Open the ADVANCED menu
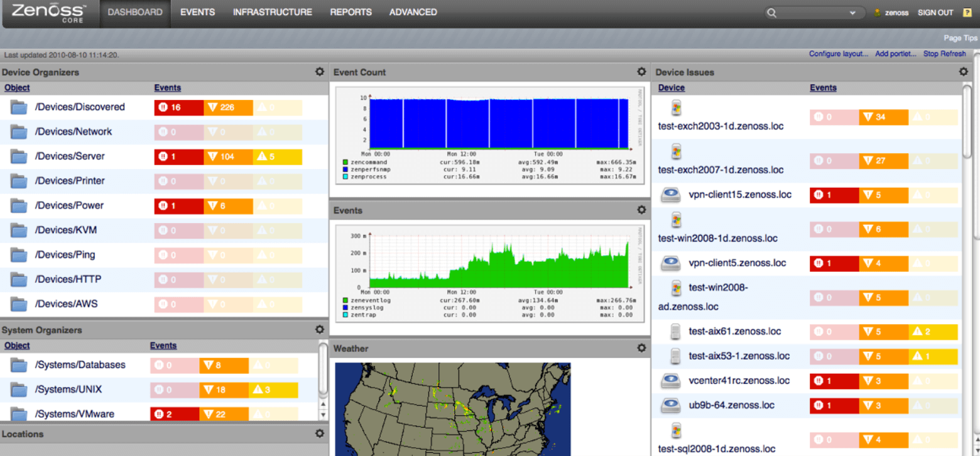The height and width of the screenshot is (456, 980). [413, 12]
